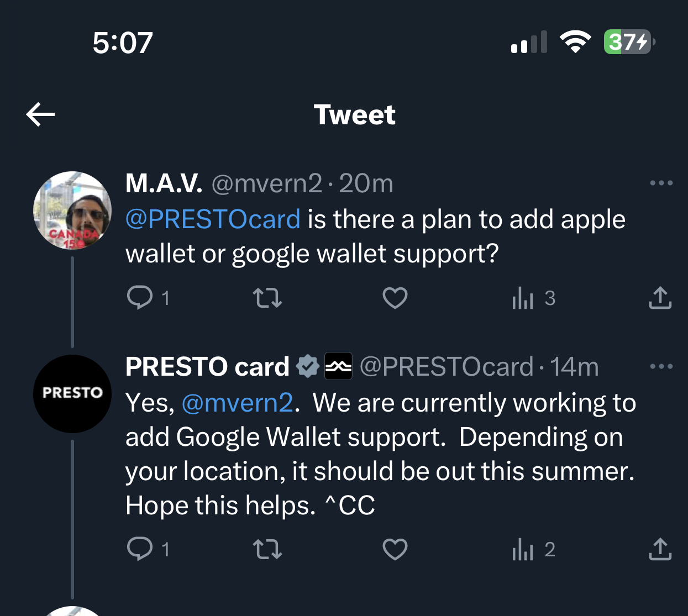
Task: Retweet PRESTO card's reply
Action: 267,550
